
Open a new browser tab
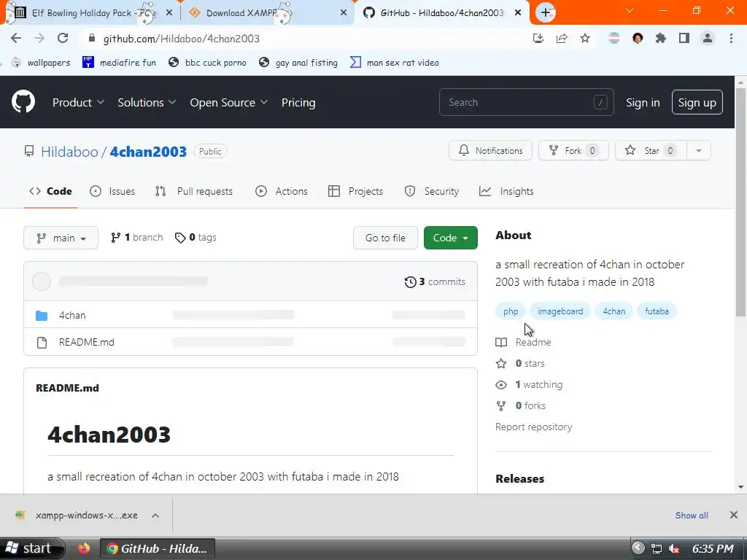[546, 13]
